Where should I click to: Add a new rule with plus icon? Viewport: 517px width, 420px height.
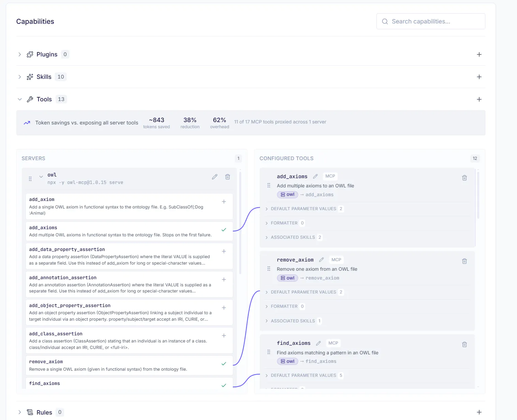(x=479, y=412)
